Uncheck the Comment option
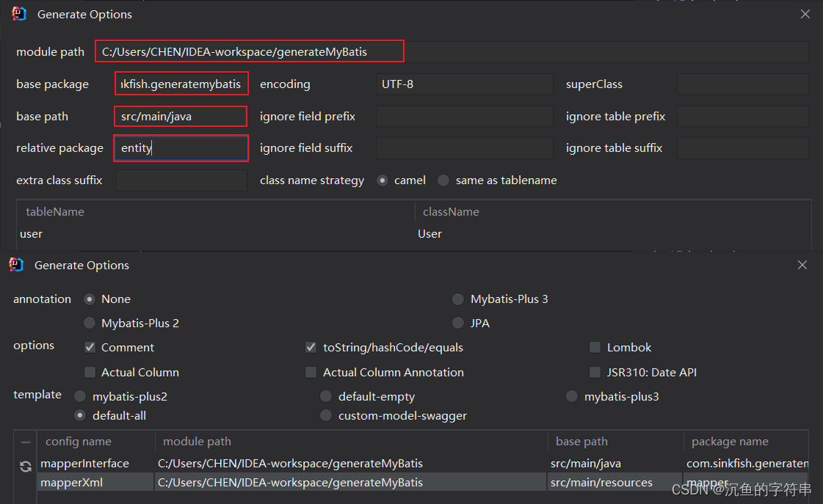 pyautogui.click(x=89, y=347)
